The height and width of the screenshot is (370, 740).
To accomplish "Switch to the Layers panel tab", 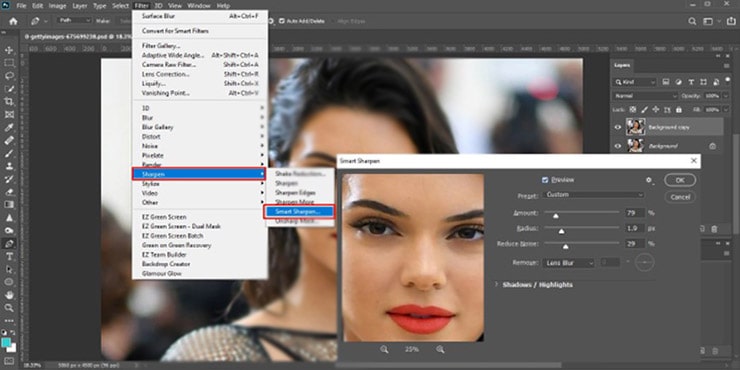I will (x=622, y=65).
